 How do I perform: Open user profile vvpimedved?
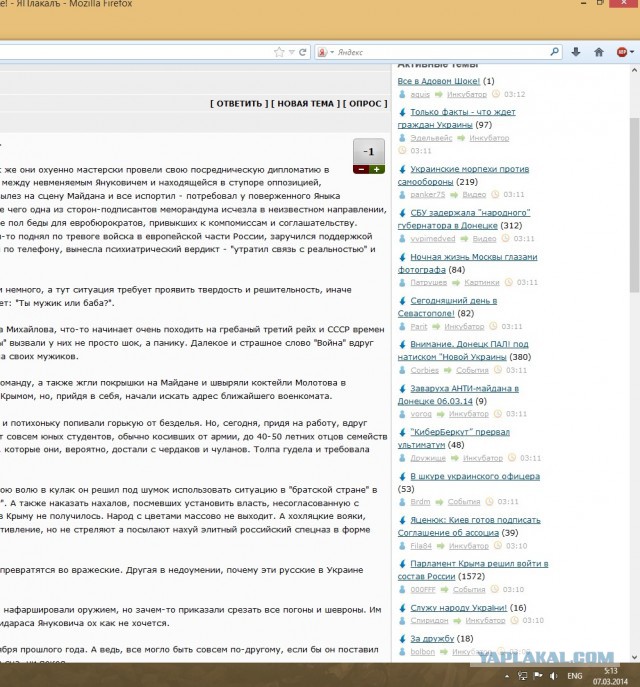(x=432, y=239)
